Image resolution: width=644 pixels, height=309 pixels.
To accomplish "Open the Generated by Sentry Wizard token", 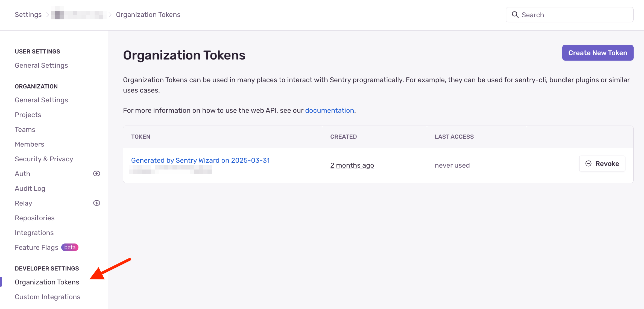I will click(200, 160).
